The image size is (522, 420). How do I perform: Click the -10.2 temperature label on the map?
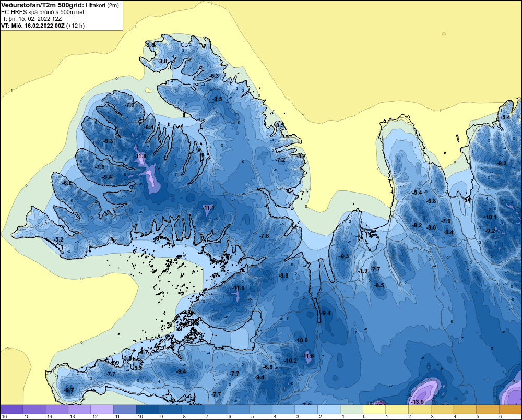click(x=291, y=361)
